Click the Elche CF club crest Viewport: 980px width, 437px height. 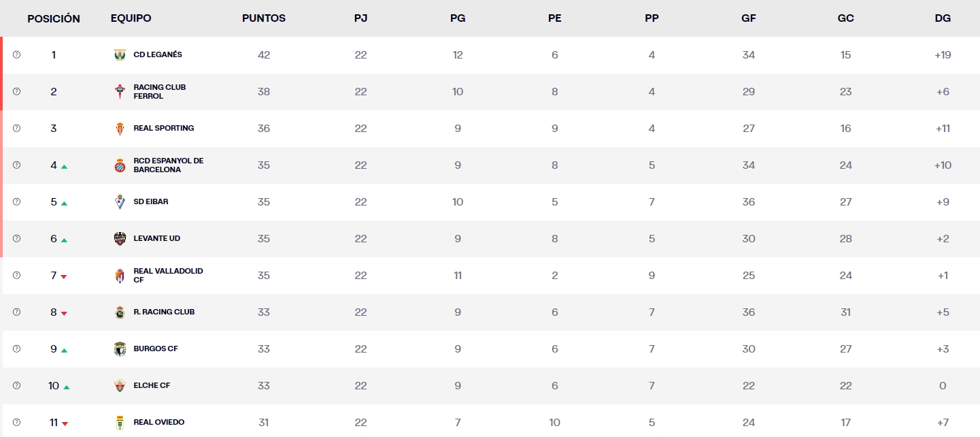point(120,385)
